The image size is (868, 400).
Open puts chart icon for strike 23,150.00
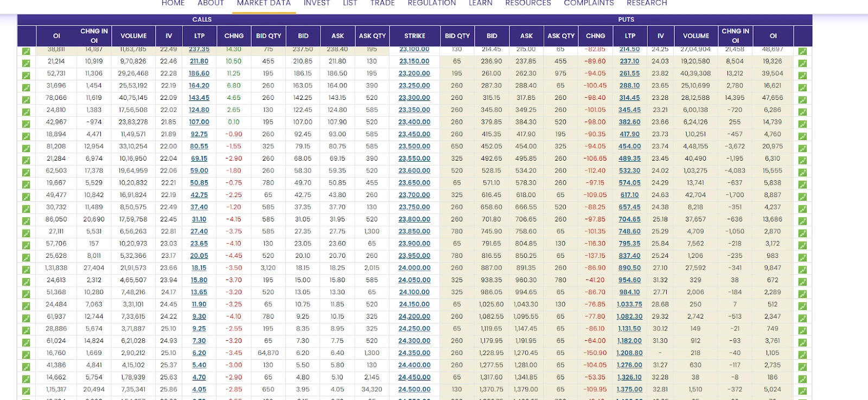click(x=802, y=63)
